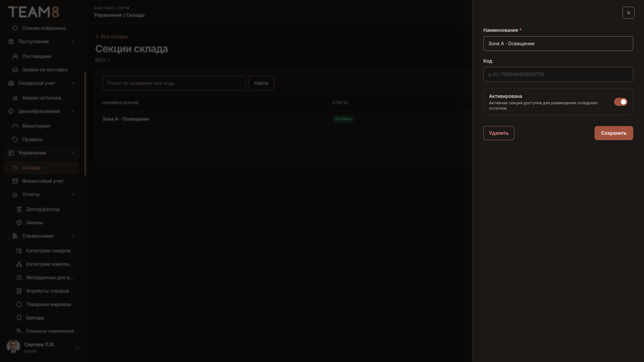644x362 pixels.
Task: Collapse the Управление section chevron
Action: 72,153
